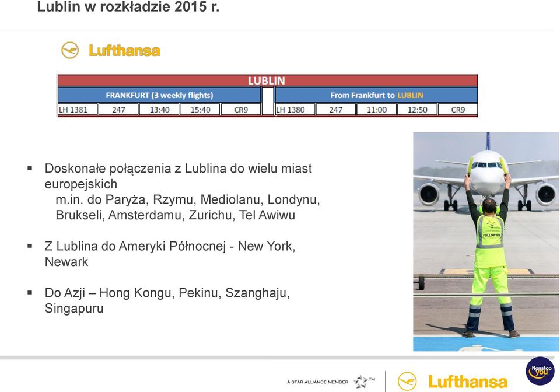The height and width of the screenshot is (392, 560).
Task: Click the red LUBLIN table header
Action: pyautogui.click(x=267, y=80)
